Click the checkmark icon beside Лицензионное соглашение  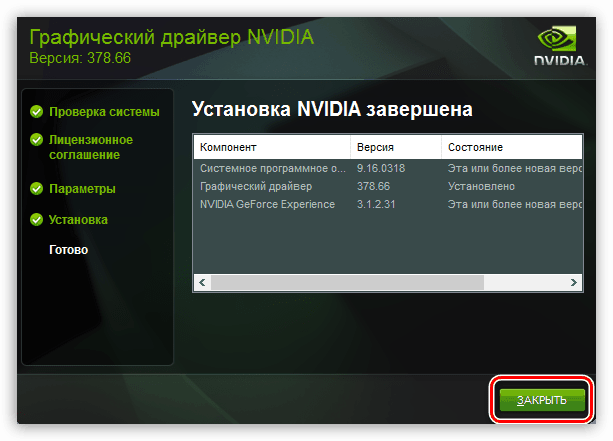(x=36, y=140)
